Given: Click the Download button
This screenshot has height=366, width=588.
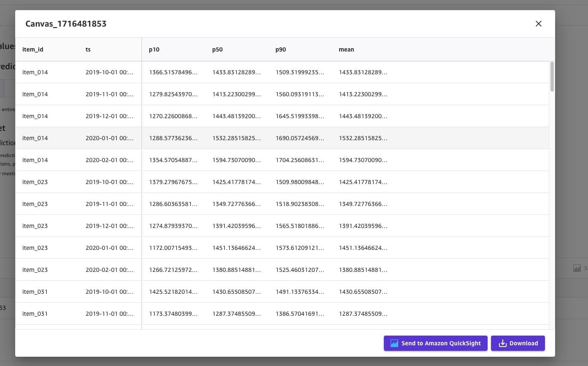Looking at the screenshot, I should pyautogui.click(x=518, y=343).
